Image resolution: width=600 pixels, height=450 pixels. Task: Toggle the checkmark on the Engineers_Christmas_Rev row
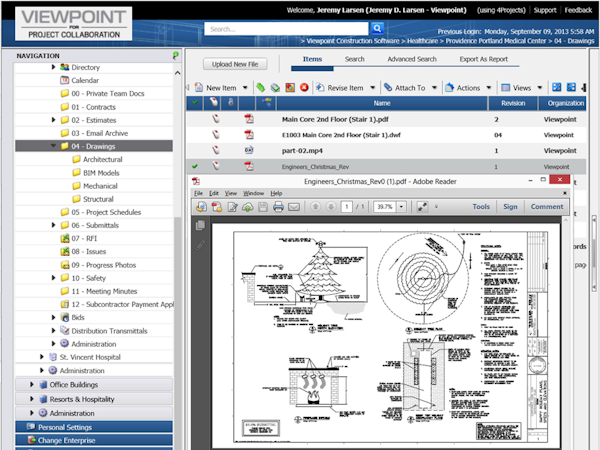195,166
